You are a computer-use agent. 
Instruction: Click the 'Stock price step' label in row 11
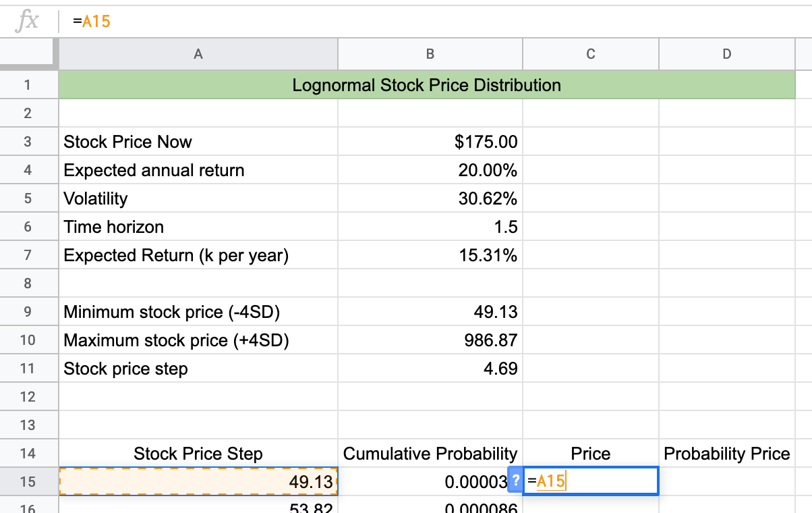pos(198,369)
